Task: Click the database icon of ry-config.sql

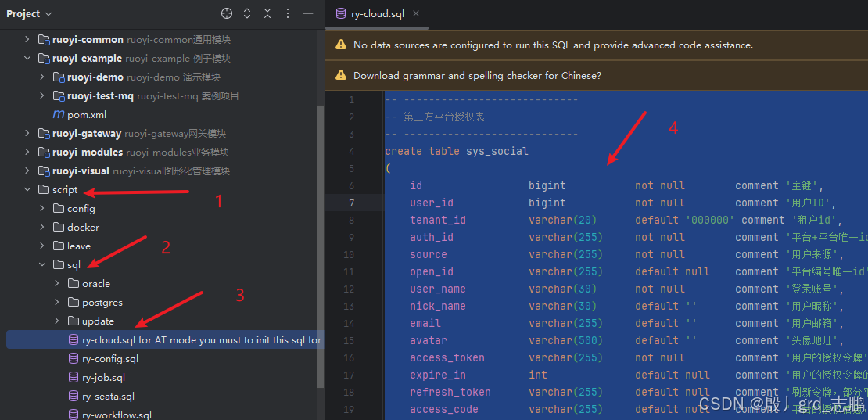Action: (73, 359)
